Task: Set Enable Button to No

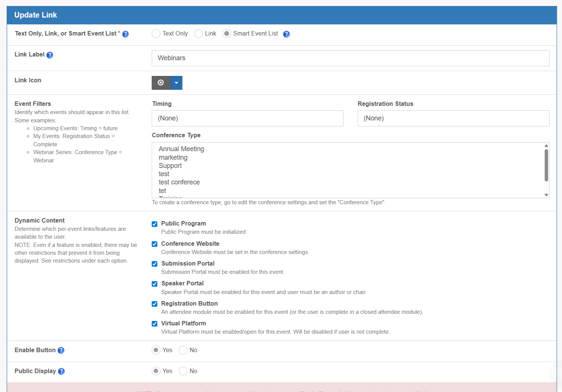Action: tap(183, 350)
